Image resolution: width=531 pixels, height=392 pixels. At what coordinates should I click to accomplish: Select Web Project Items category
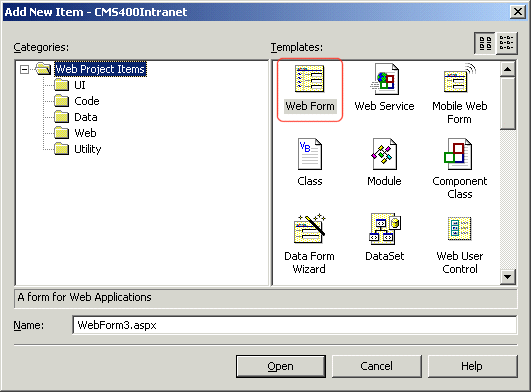tap(100, 69)
